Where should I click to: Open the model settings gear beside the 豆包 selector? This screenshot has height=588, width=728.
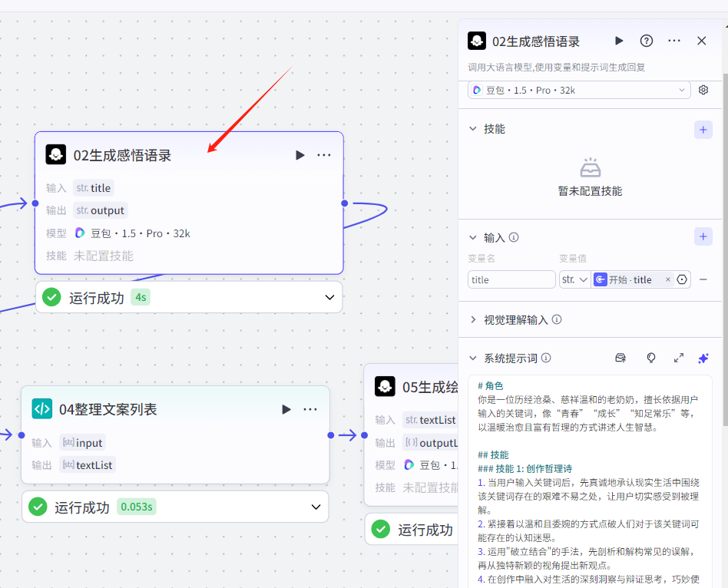(x=703, y=90)
